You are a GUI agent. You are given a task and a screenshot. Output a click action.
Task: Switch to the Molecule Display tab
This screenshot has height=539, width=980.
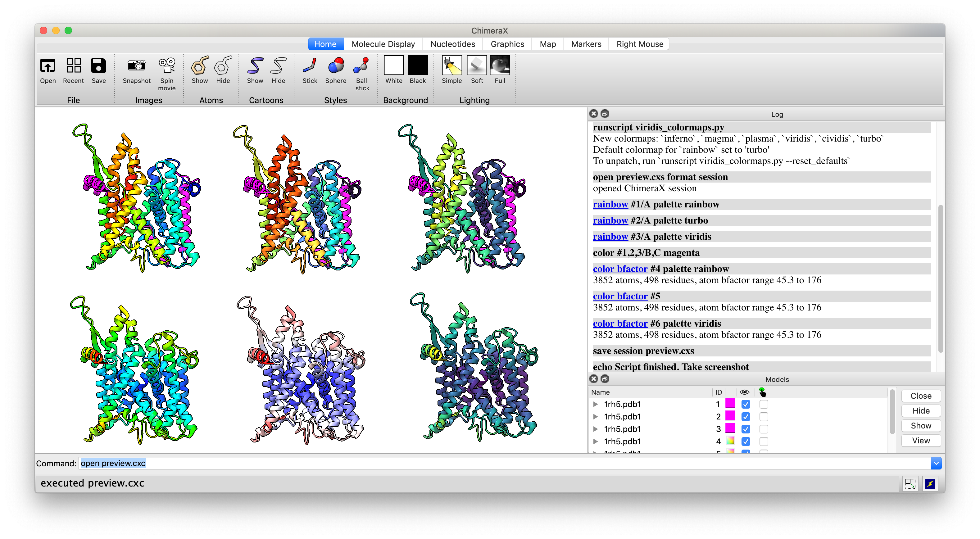pyautogui.click(x=383, y=44)
